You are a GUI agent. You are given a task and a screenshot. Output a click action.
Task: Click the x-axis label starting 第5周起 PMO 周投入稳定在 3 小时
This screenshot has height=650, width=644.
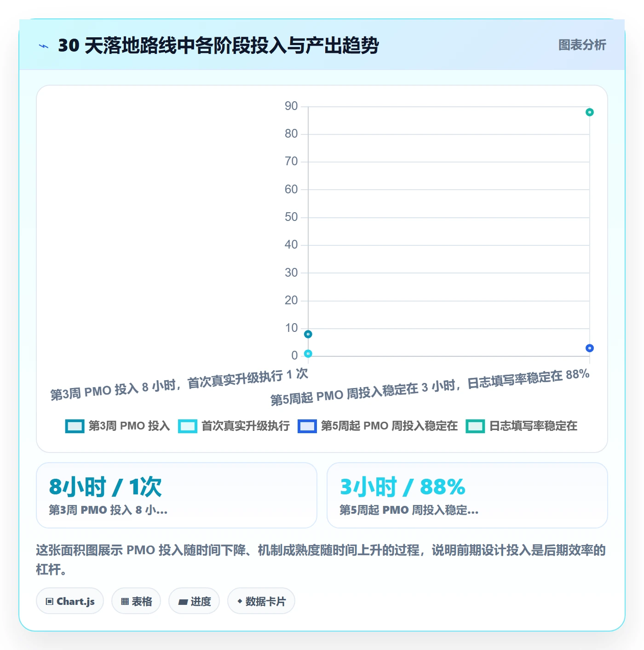coord(430,387)
